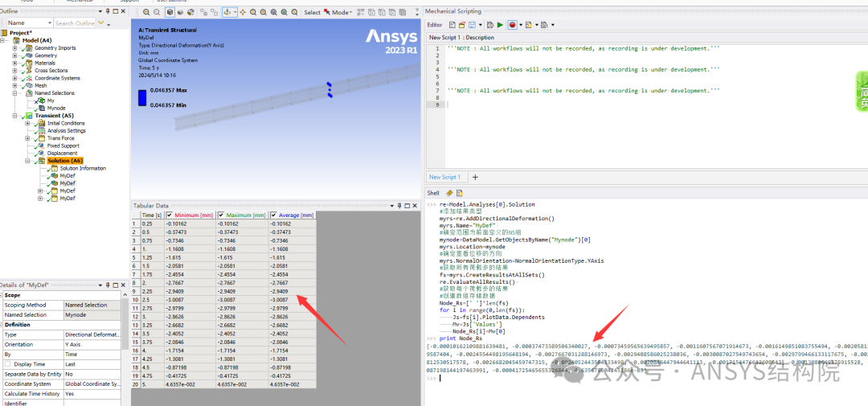Image resolution: width=868 pixels, height=406 pixels.
Task: Click the By Time value in Details
Action: (x=92, y=355)
